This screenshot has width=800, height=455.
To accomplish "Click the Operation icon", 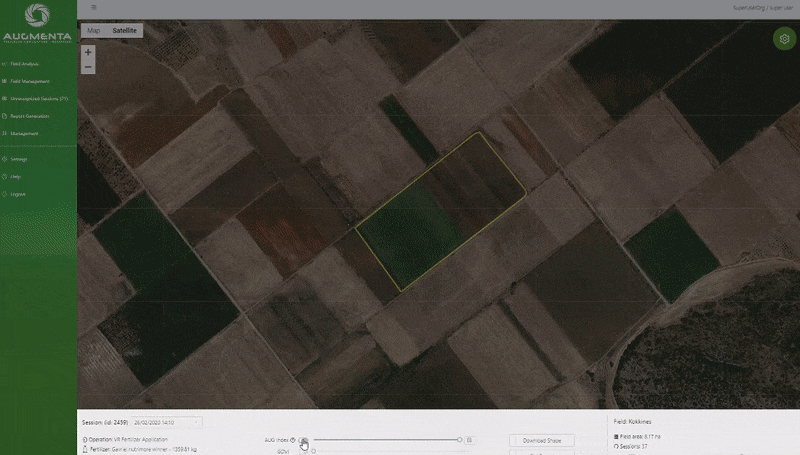I will (85, 439).
